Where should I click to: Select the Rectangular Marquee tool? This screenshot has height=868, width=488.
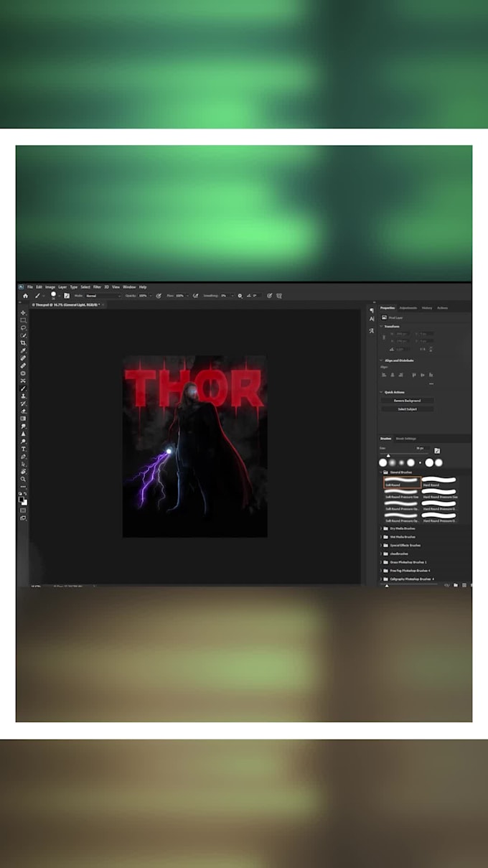pyautogui.click(x=23, y=320)
